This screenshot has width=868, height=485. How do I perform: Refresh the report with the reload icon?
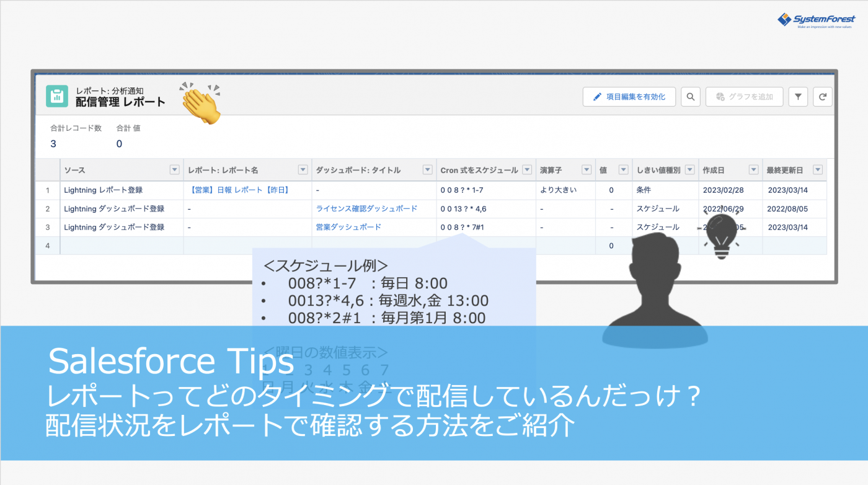coord(823,97)
